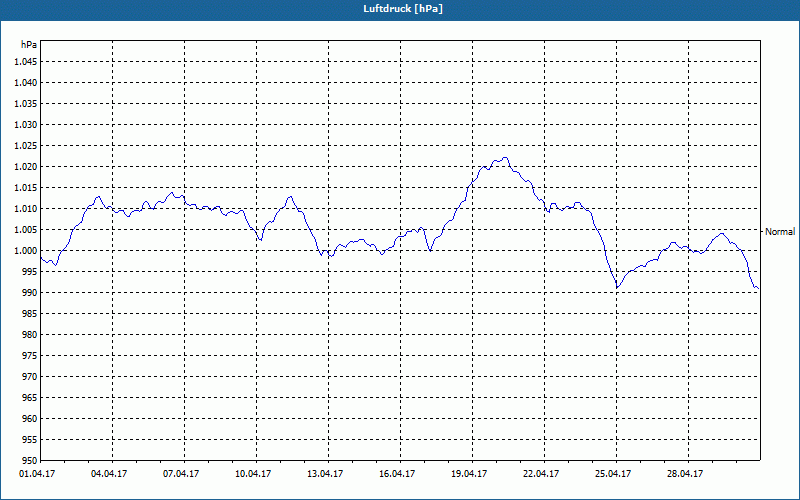Click the 1.015 y-axis label
The height and width of the screenshot is (500, 800).
tap(26, 188)
